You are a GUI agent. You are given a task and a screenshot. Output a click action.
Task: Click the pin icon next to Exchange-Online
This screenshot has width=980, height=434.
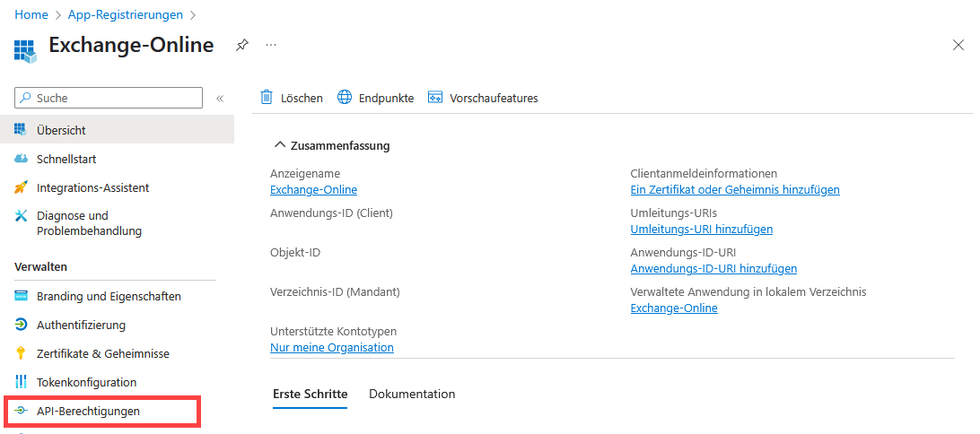click(x=241, y=45)
